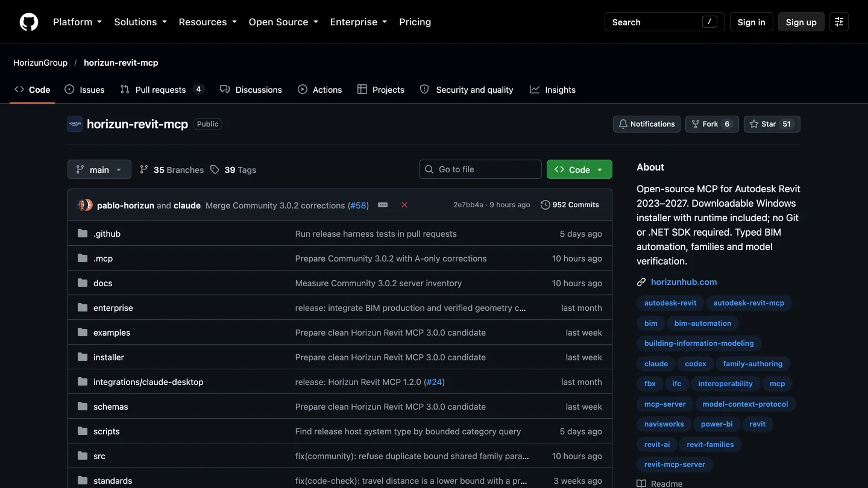Click the horizun-revit-mcp repository avatar
The width and height of the screenshot is (868, 488).
pos(75,124)
